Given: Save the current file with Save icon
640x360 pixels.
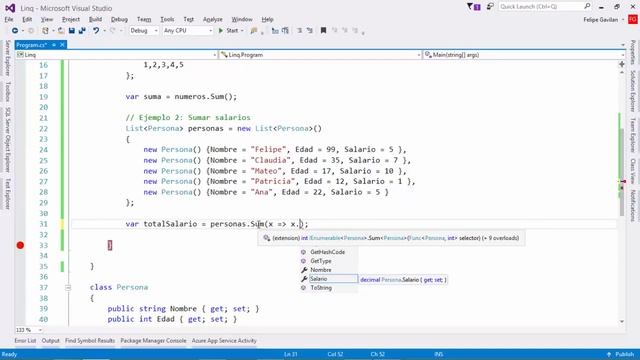Looking at the screenshot, I should pyautogui.click(x=72, y=31).
